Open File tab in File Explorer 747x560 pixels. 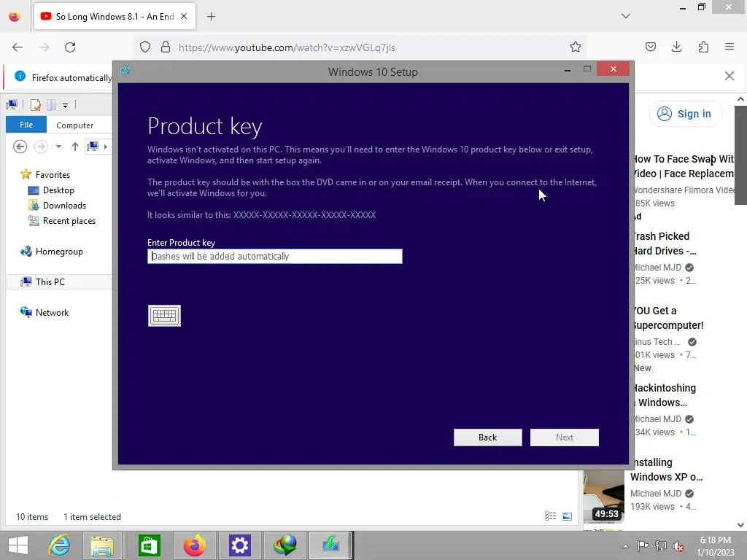pyautogui.click(x=26, y=125)
